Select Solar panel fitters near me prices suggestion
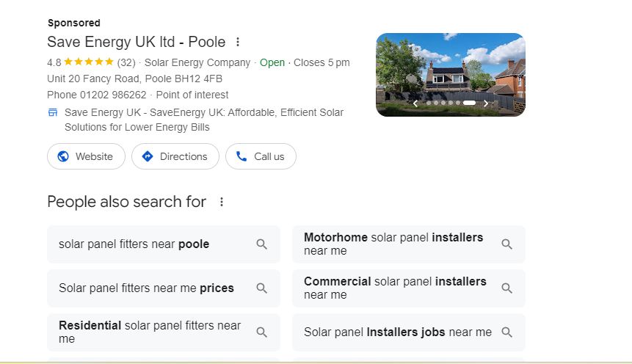 (x=146, y=288)
